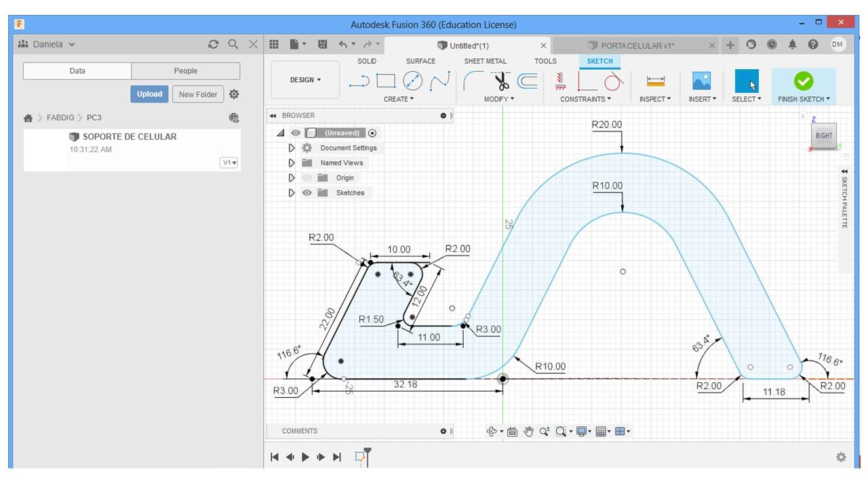Viewport: 868px width, 488px height.
Task: Open the DESIGN workspace dropdown
Action: click(306, 80)
